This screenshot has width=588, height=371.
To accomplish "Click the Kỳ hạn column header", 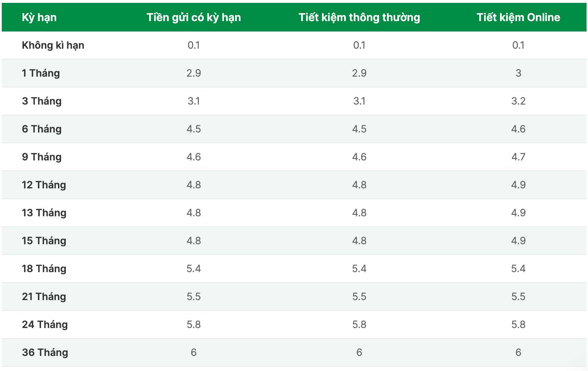I will (x=39, y=17).
